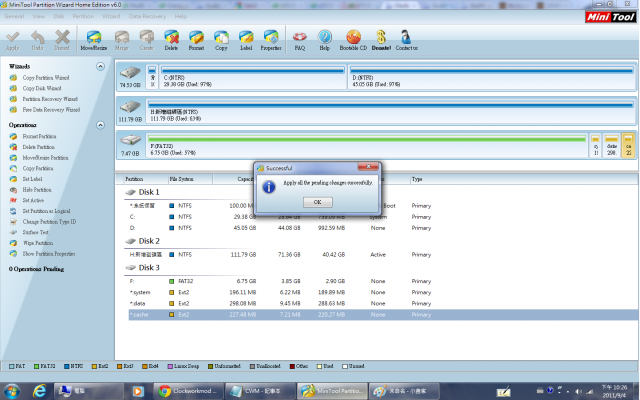The image size is (640, 400).
Task: Open the FAQ lifebuoy icon
Action: coord(300,40)
